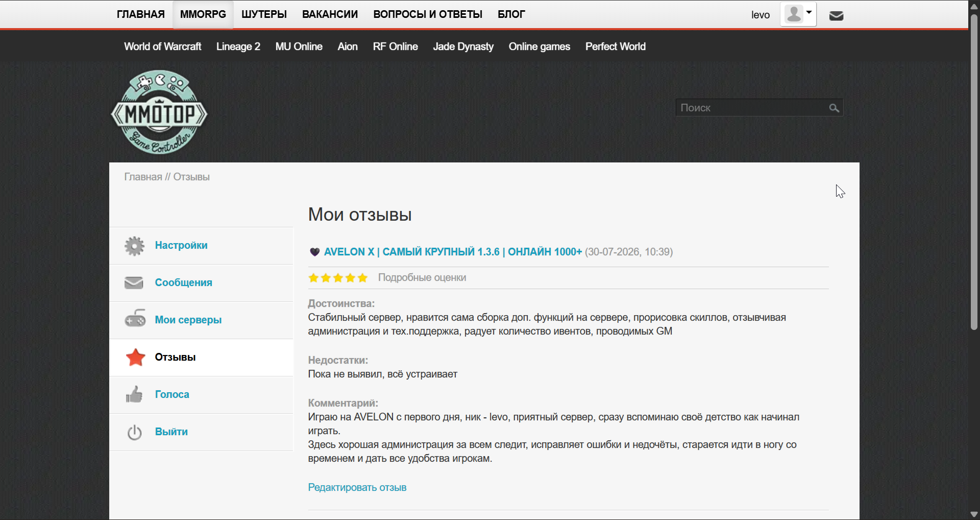Open the Jade Dynasty category

[463, 46]
